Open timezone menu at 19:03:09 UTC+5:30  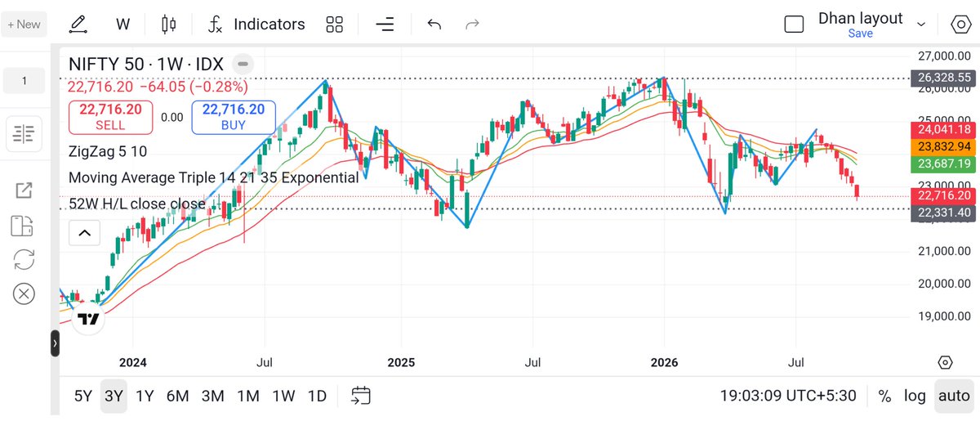coord(788,396)
